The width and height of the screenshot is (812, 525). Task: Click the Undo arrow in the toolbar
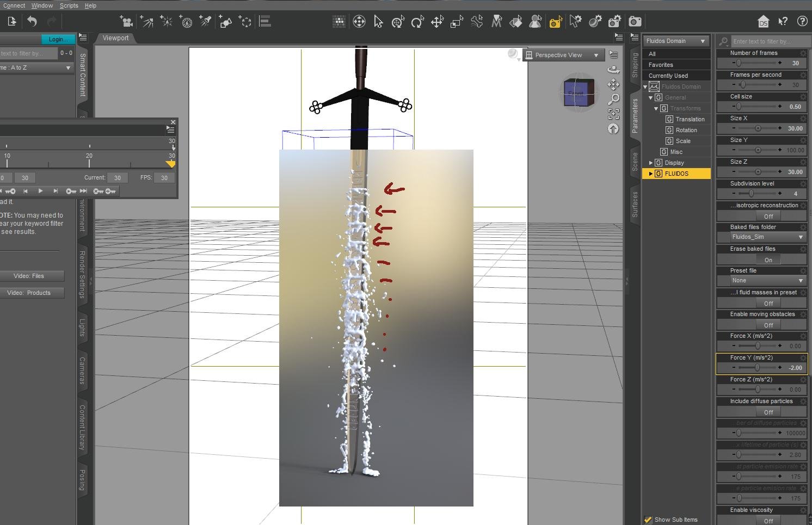pyautogui.click(x=32, y=22)
